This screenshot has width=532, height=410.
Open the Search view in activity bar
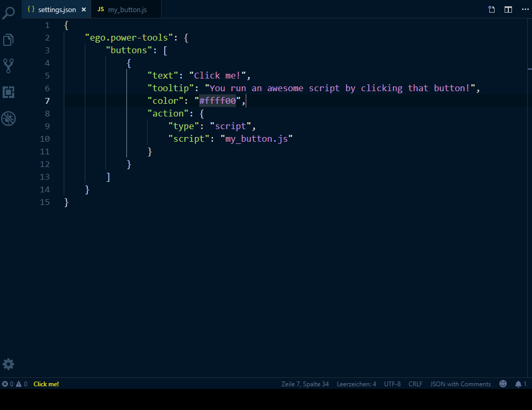(8, 13)
